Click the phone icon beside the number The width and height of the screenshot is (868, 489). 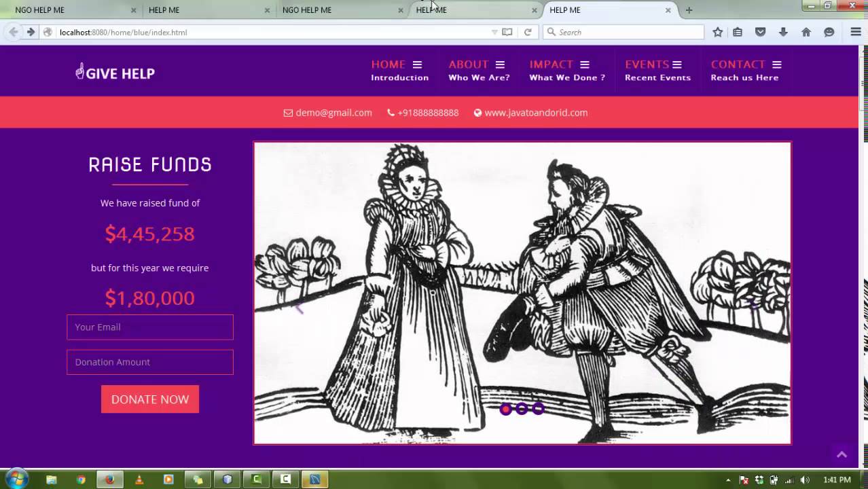(391, 113)
